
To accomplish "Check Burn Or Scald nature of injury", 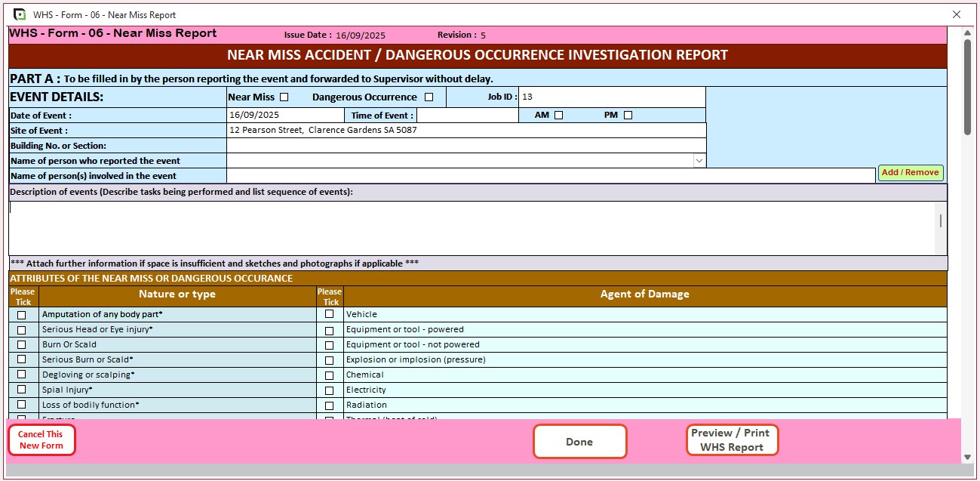I will click(21, 344).
